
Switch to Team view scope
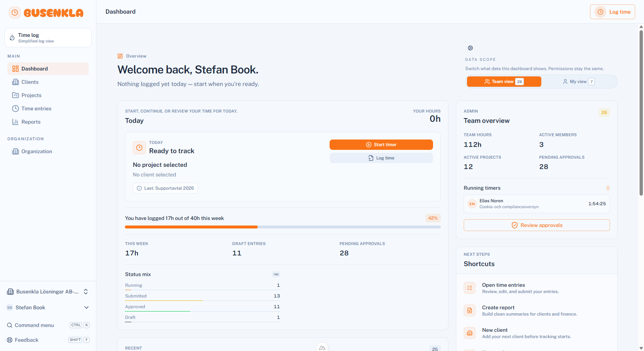[504, 82]
